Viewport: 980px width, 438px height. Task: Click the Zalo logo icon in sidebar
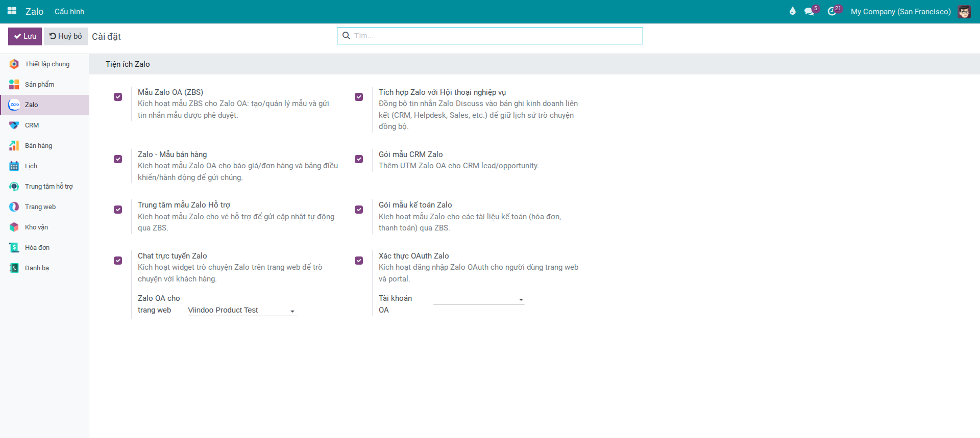pyautogui.click(x=14, y=105)
